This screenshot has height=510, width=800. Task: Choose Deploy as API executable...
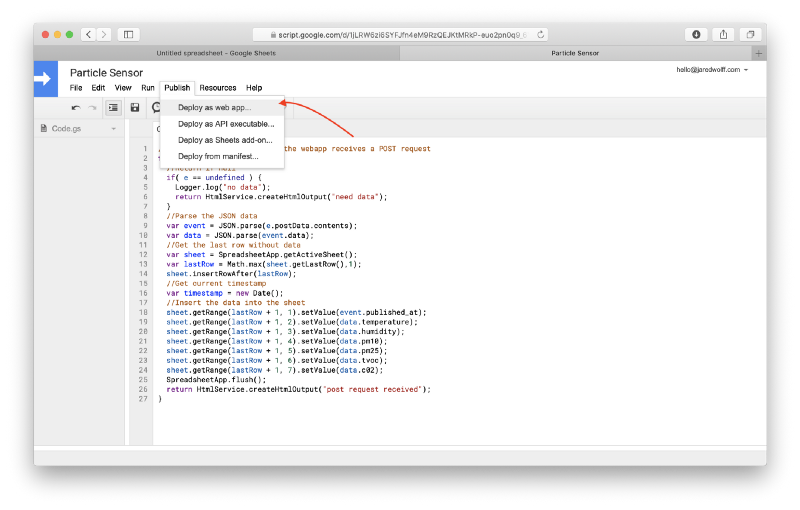222,124
